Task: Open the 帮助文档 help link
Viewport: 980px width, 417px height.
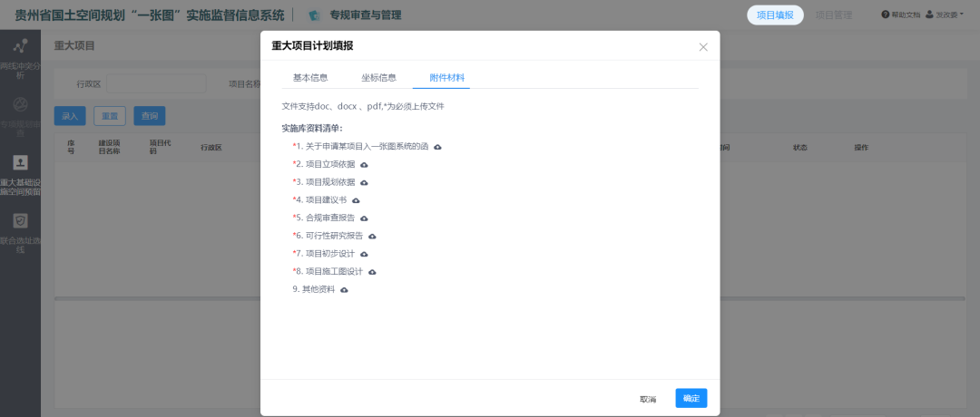Action: coord(900,15)
